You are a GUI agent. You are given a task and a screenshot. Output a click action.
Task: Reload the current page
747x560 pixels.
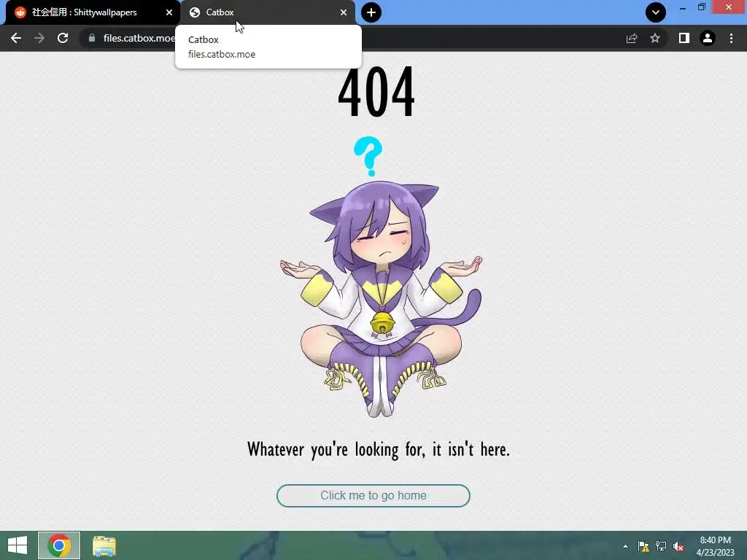click(63, 38)
